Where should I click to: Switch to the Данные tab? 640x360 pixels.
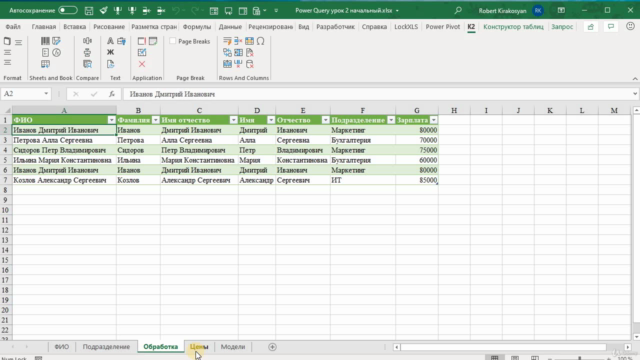coord(230,27)
